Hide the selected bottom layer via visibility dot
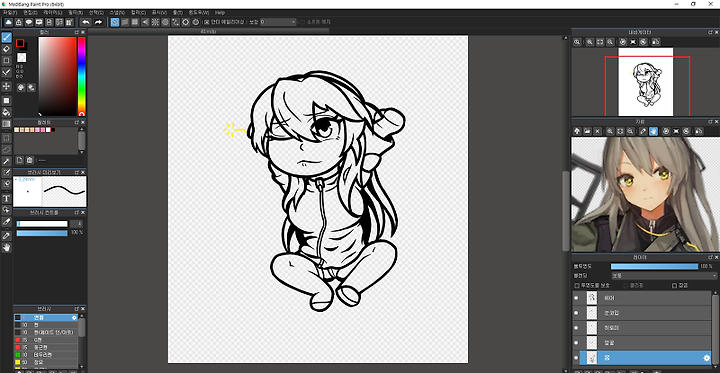The image size is (720, 373). pyautogui.click(x=576, y=358)
